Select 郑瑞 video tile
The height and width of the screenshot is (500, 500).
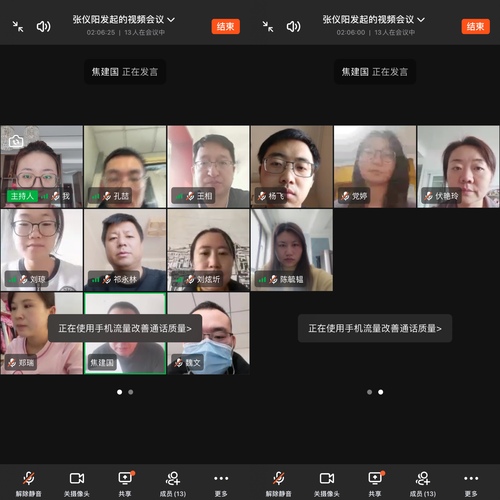[42, 333]
